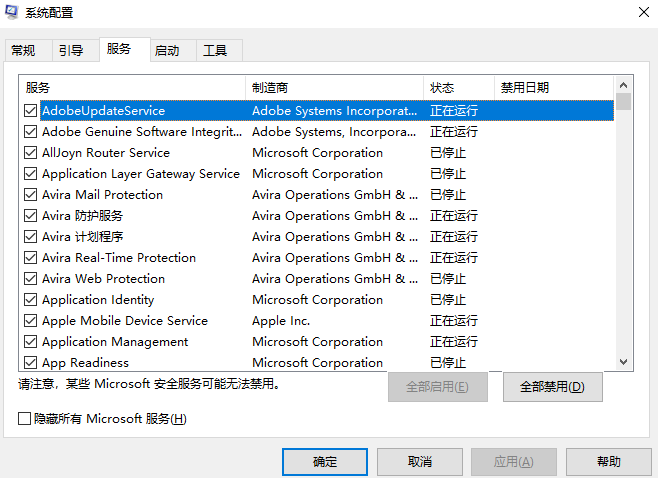Sort list by 制造商 column header
The width and height of the screenshot is (658, 478).
[x=334, y=88]
